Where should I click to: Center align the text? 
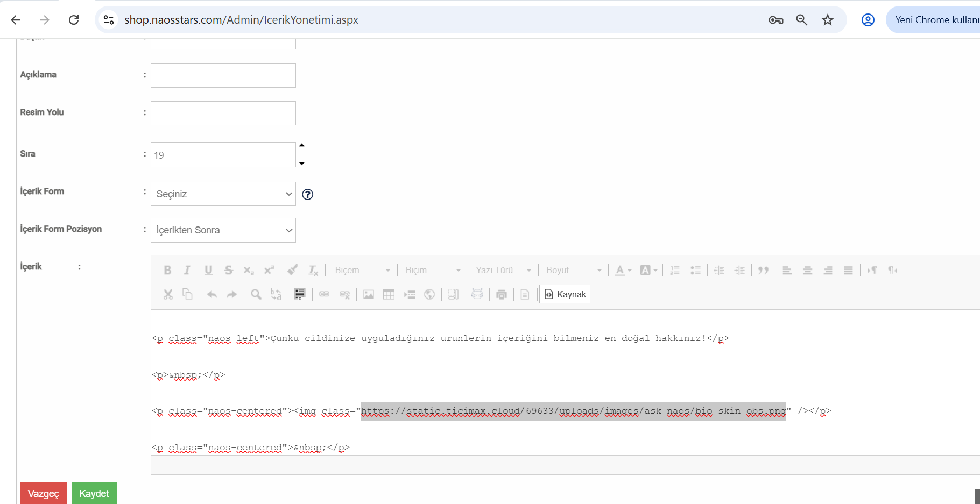click(807, 270)
